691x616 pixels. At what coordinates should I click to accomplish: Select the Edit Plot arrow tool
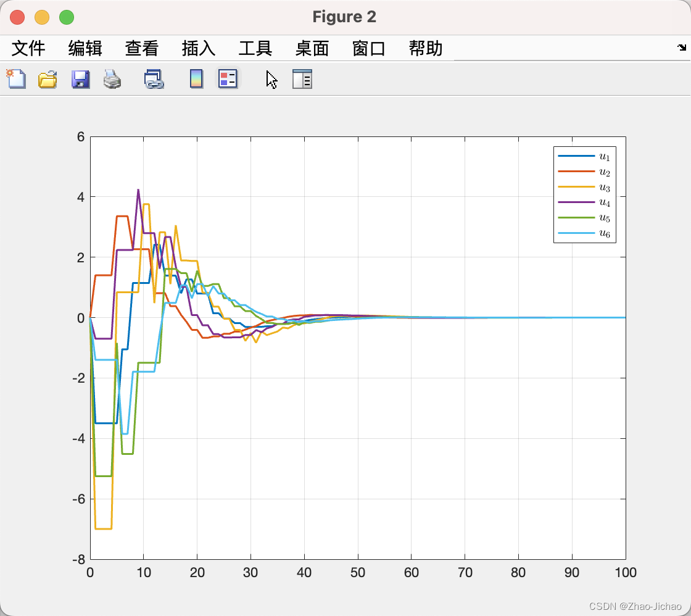point(271,80)
